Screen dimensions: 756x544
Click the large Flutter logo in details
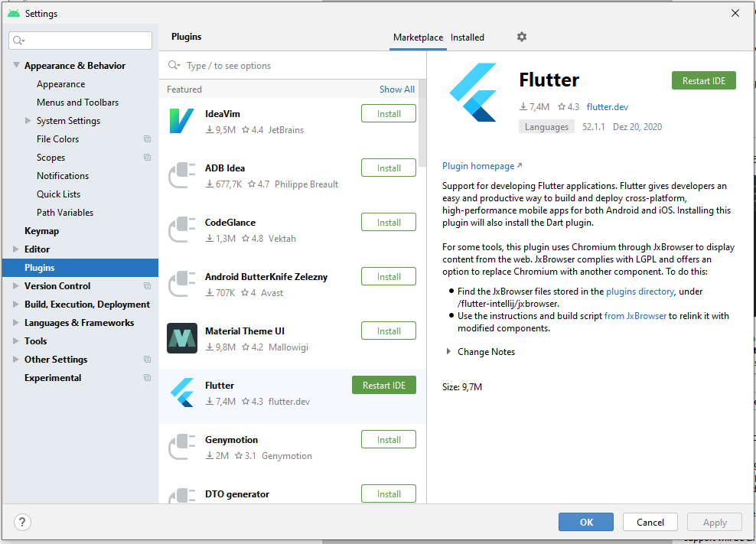click(x=473, y=92)
